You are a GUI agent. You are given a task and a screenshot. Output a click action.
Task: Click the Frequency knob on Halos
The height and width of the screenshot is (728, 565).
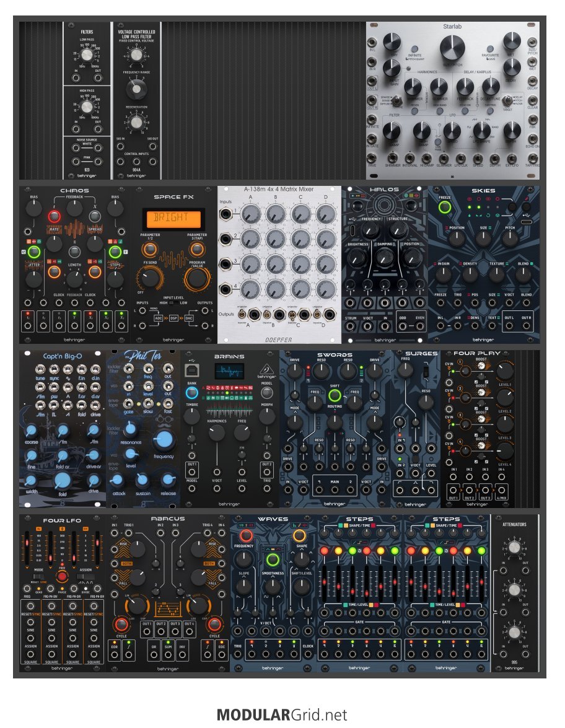[370, 230]
